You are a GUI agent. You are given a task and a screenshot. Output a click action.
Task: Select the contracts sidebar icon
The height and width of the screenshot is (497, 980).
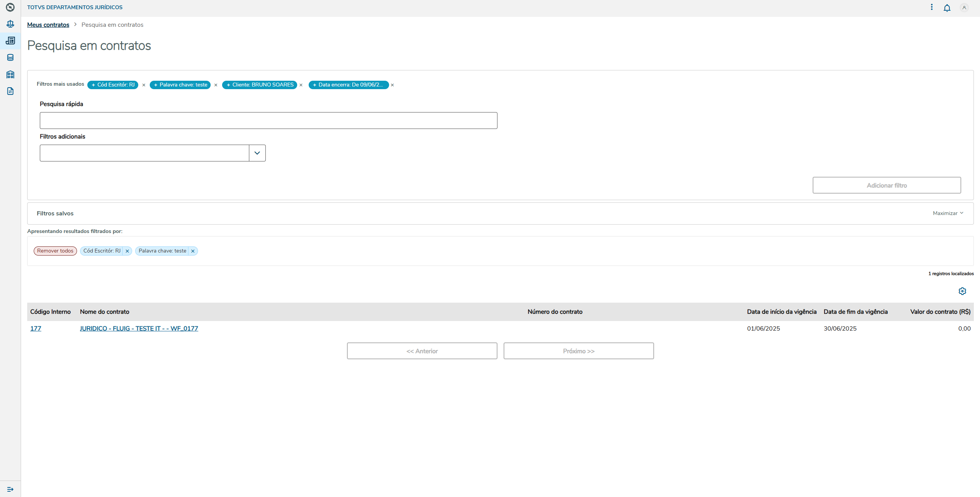[10, 41]
